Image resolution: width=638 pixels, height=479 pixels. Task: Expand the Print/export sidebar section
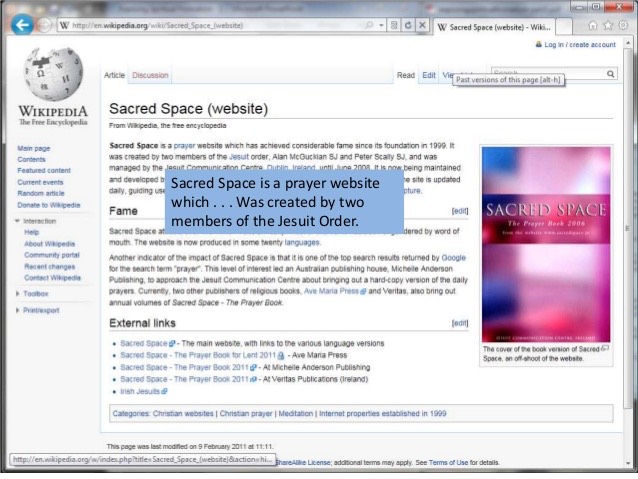tap(37, 311)
